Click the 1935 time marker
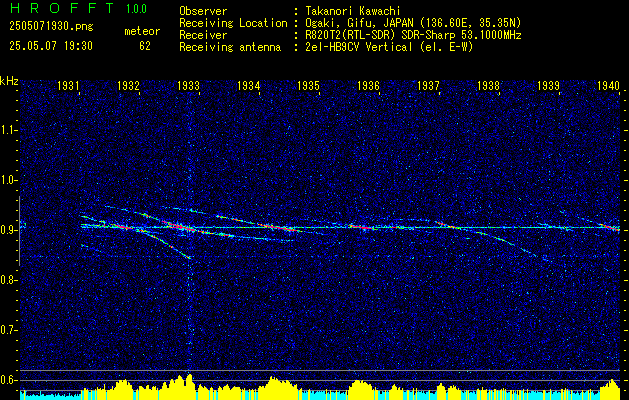The width and height of the screenshot is (629, 400). [308, 85]
